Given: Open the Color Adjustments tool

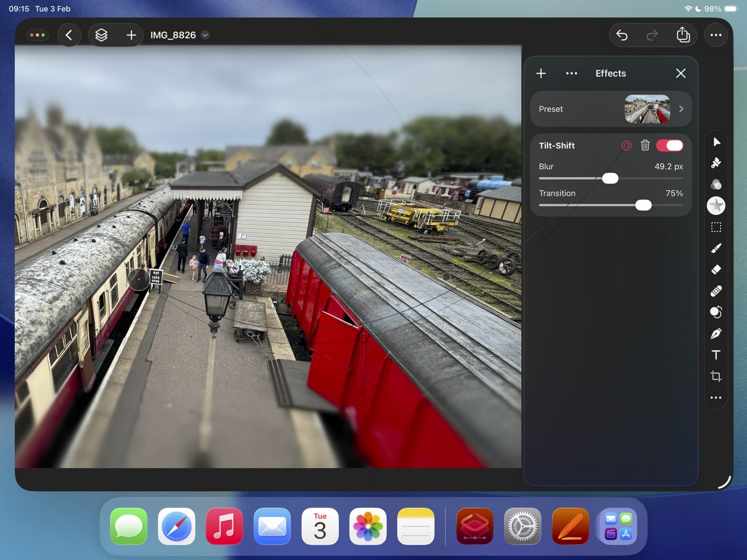Looking at the screenshot, I should click(716, 185).
